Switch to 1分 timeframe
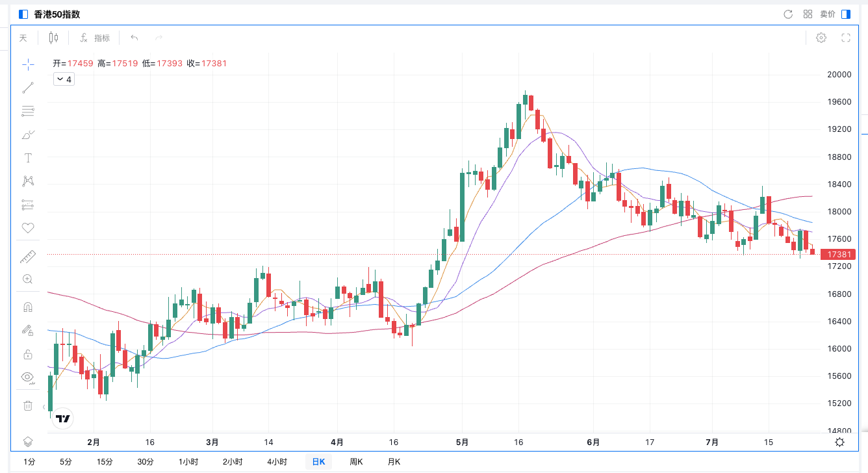Screen dimensions: 868x473 click(x=30, y=462)
